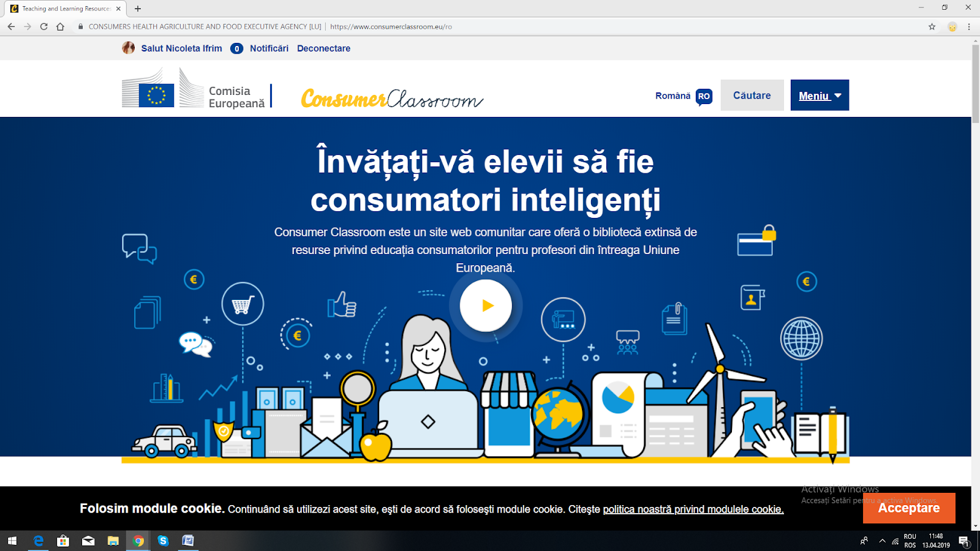Close the Teaching and Learning Resources tab

click(x=118, y=9)
